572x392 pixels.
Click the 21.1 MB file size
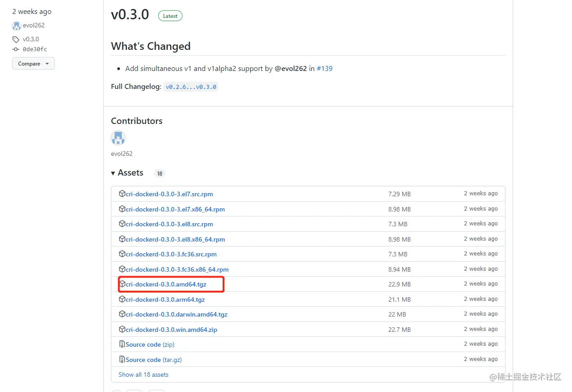(399, 300)
